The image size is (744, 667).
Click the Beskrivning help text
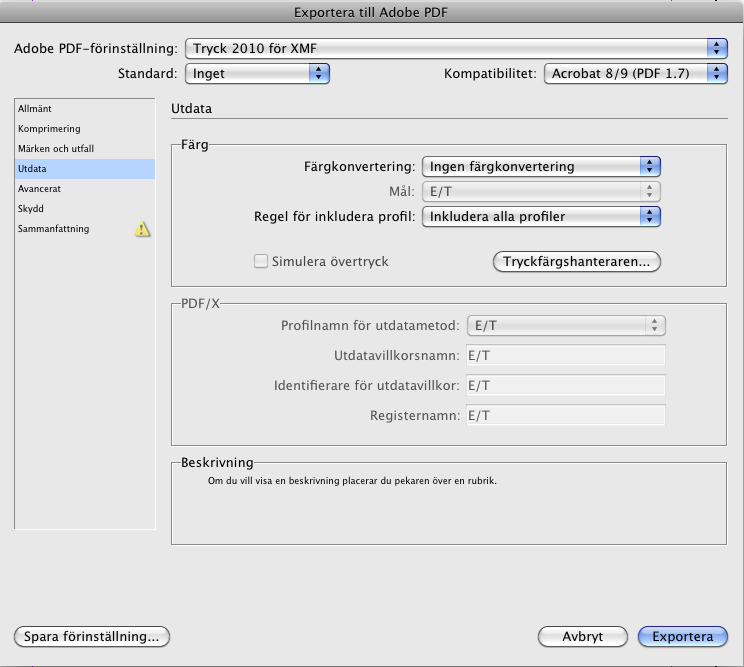tap(352, 481)
